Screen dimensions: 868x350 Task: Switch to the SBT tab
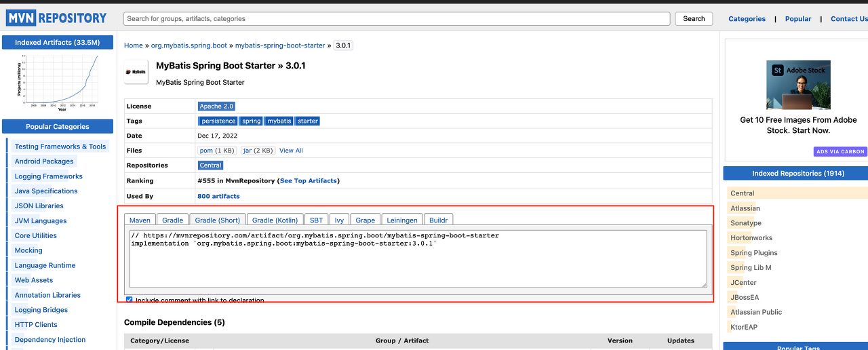click(317, 220)
